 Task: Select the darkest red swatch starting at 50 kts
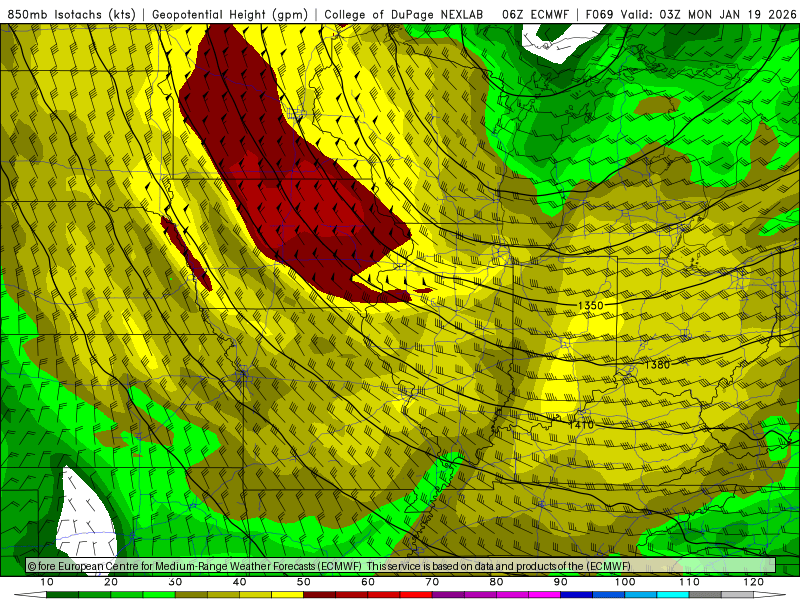tap(319, 594)
